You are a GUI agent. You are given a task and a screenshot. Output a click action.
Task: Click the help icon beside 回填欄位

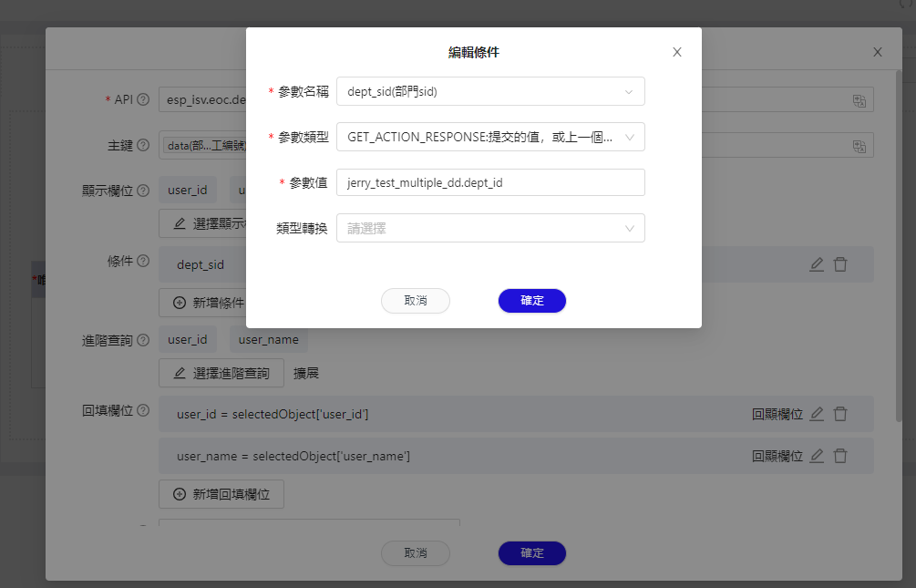pyautogui.click(x=143, y=411)
